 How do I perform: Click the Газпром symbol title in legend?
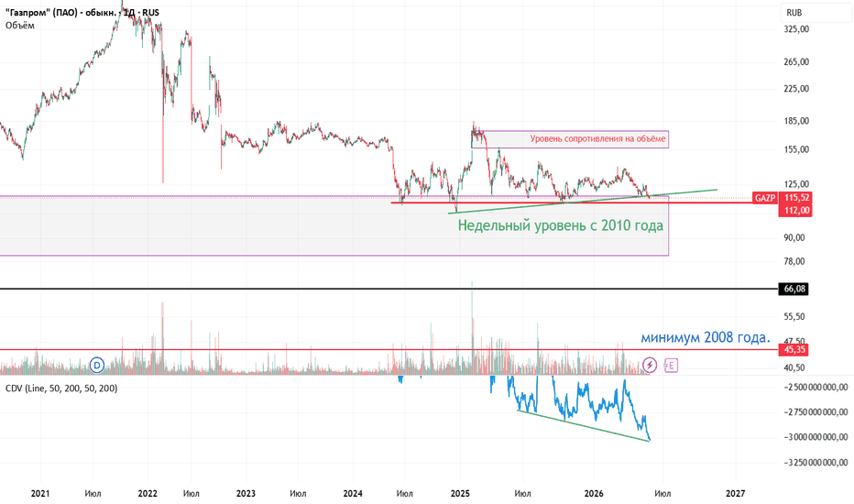coord(82,13)
